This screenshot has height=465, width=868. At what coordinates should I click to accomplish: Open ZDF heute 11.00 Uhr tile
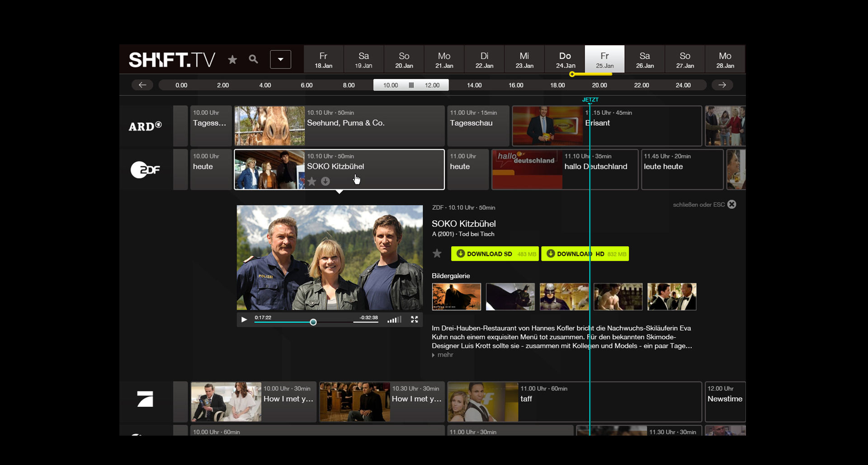(468, 169)
